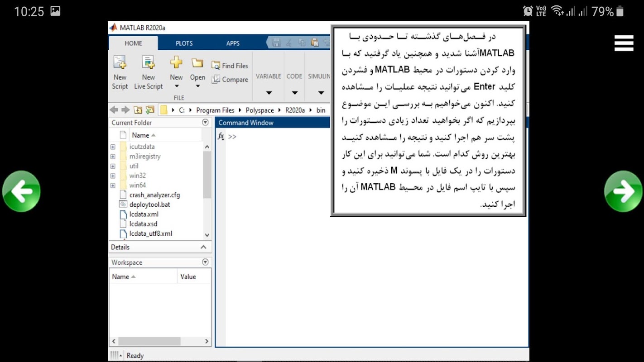Click the fx function browser icon
Screen dimensions: 644x362
pyautogui.click(x=221, y=136)
